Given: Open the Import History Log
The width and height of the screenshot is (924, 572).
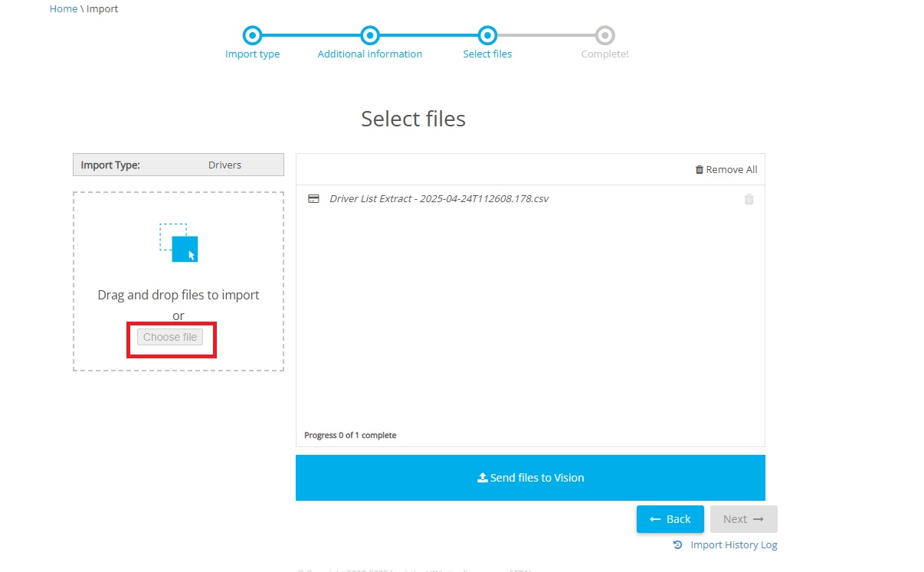Looking at the screenshot, I should [x=726, y=545].
